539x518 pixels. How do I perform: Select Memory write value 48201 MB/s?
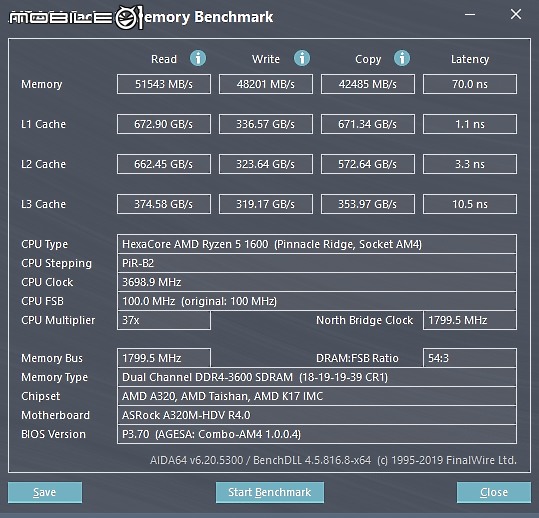(266, 84)
